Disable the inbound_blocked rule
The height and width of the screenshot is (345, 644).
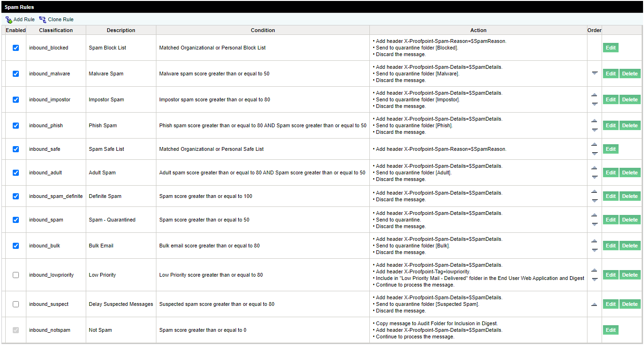coord(16,48)
